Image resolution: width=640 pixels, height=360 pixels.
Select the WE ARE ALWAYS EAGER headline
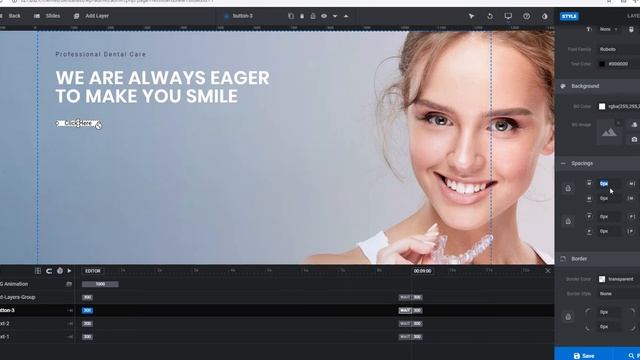pos(162,87)
